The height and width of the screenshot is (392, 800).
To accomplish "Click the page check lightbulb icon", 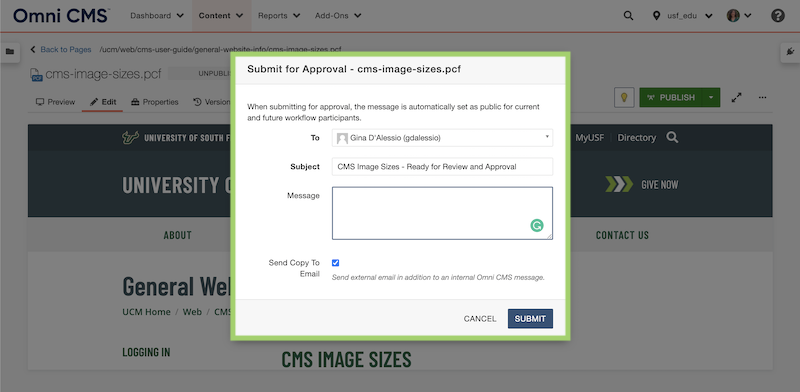I will 623,97.
